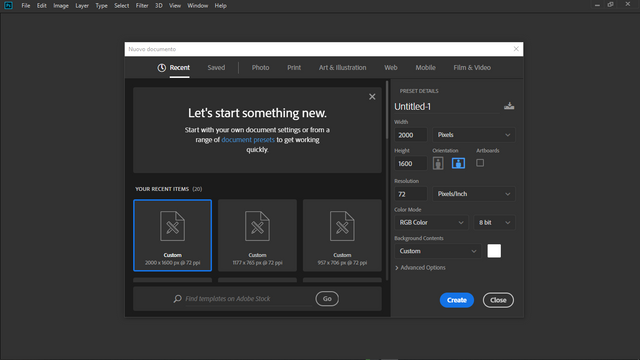Click the blue Create button
This screenshot has width=640, height=360.
(x=457, y=300)
